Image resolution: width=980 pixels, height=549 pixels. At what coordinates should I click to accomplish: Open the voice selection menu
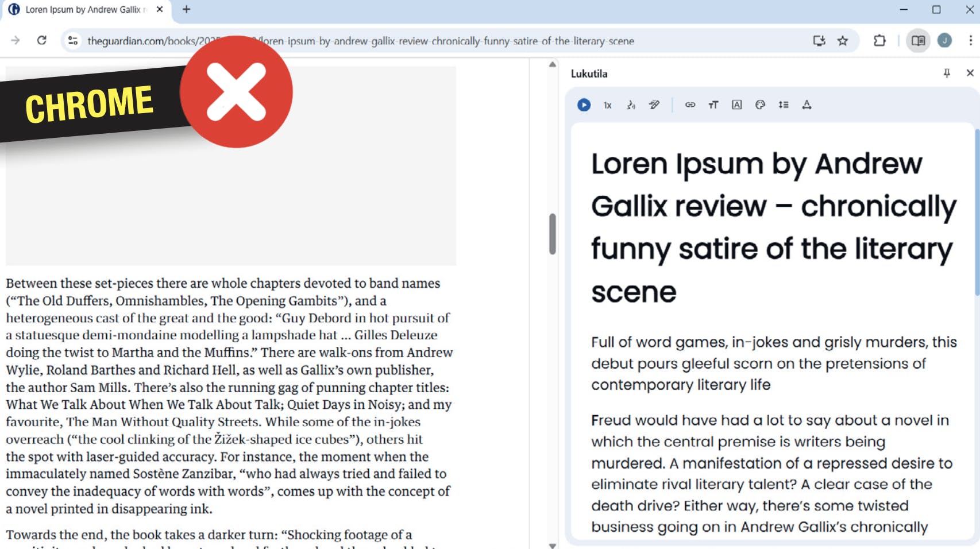point(631,105)
